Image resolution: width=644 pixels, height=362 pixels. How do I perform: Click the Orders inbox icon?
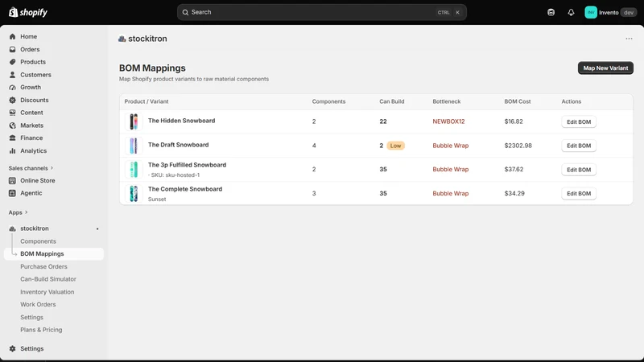[12, 49]
